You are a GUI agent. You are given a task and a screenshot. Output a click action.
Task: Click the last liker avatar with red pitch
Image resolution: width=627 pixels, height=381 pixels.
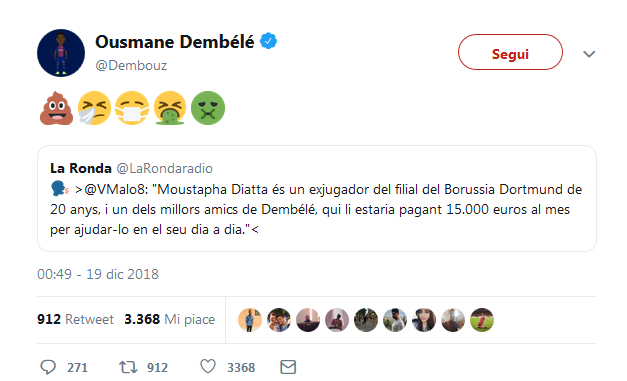click(482, 320)
